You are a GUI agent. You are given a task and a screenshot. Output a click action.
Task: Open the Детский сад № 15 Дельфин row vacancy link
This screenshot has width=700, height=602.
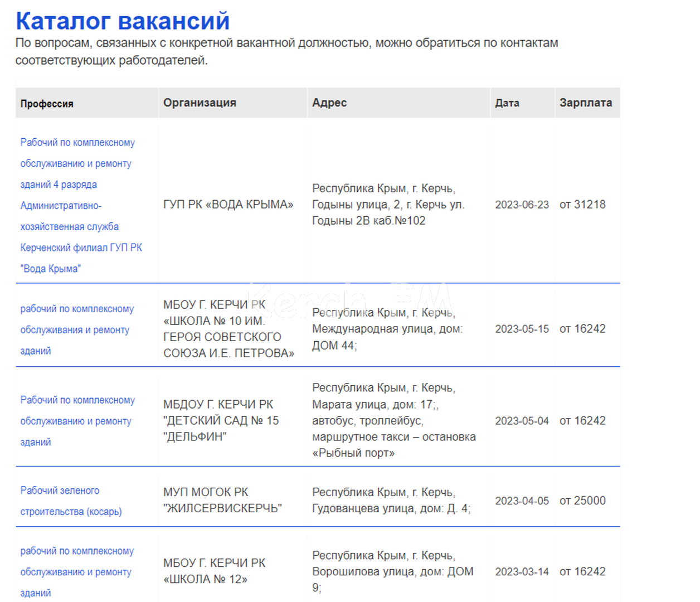[77, 421]
